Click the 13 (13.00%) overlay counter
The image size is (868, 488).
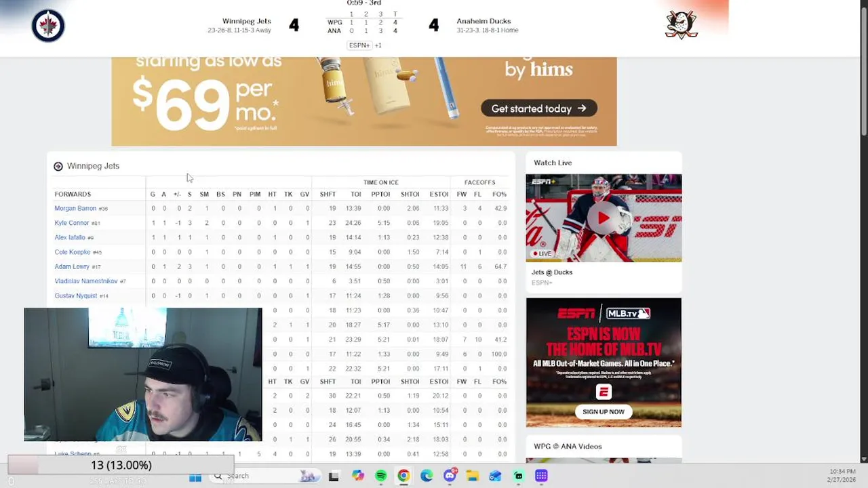pyautogui.click(x=121, y=466)
